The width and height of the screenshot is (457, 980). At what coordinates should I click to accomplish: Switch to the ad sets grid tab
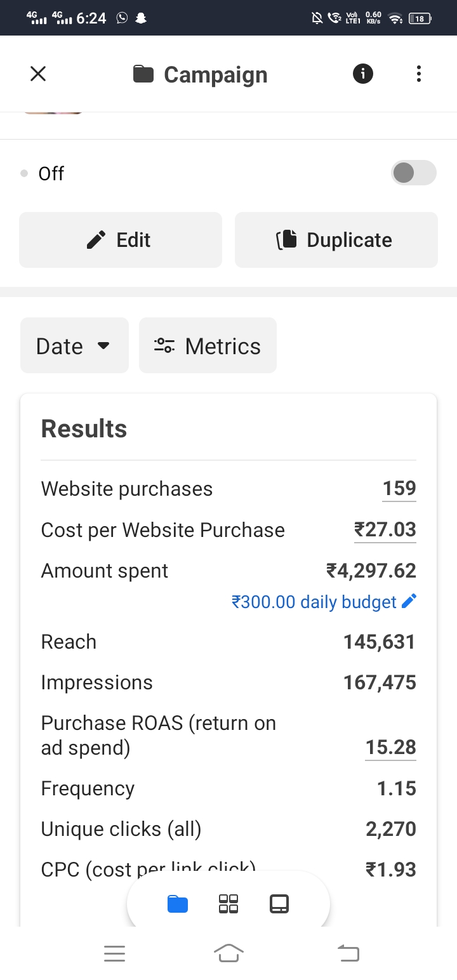click(x=228, y=904)
